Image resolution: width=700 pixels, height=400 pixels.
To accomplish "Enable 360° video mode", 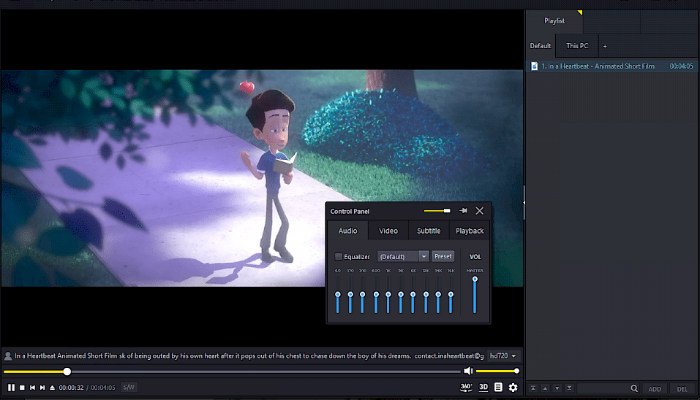I will pos(466,387).
